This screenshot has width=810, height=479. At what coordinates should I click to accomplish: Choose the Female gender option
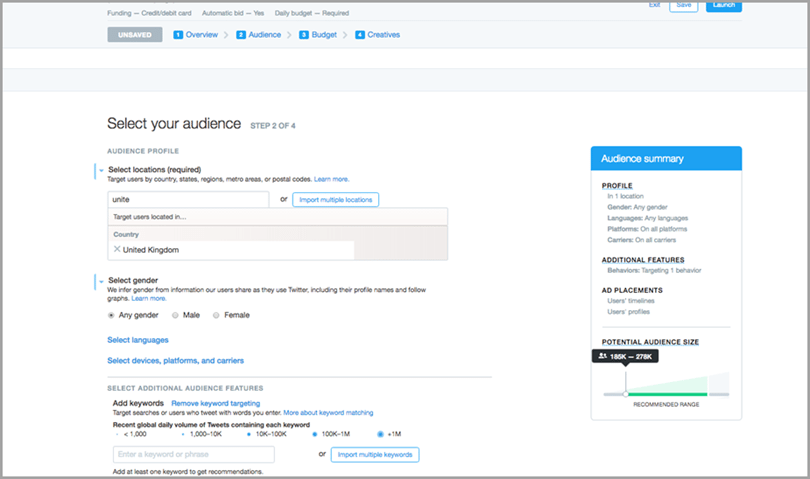click(217, 315)
